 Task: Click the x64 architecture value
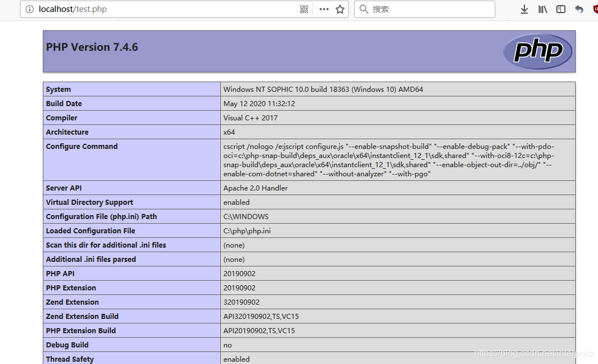tap(229, 132)
